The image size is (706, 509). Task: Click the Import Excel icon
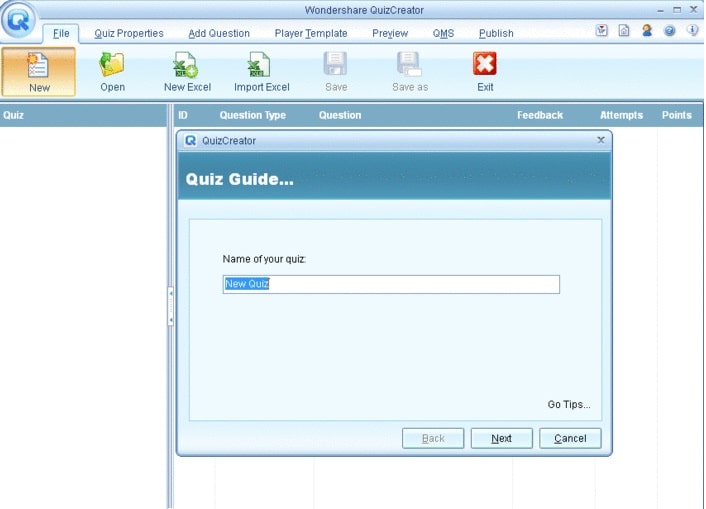[x=259, y=64]
